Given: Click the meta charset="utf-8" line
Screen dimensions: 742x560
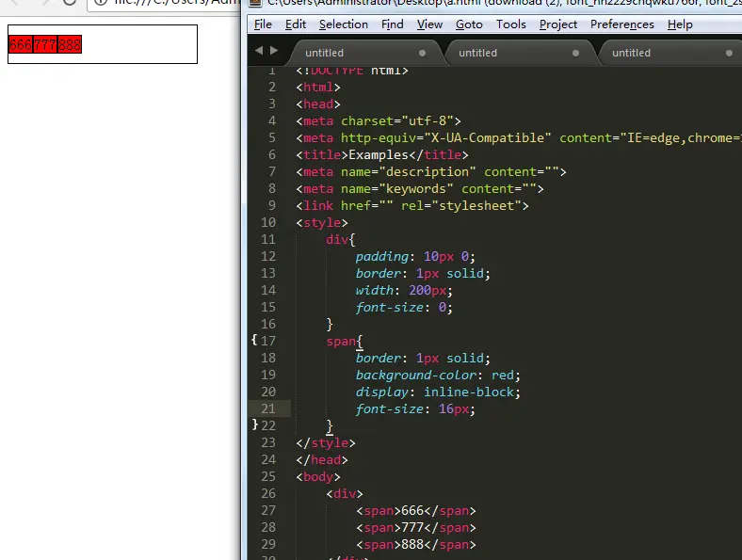Looking at the screenshot, I should tap(379, 121).
